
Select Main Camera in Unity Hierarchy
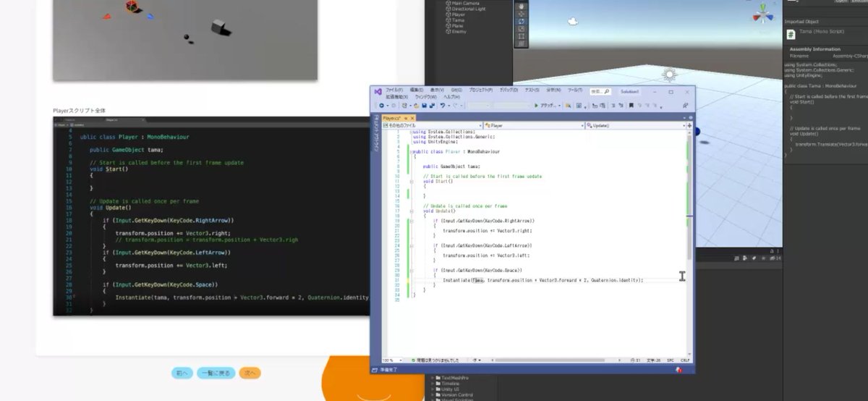click(x=467, y=3)
